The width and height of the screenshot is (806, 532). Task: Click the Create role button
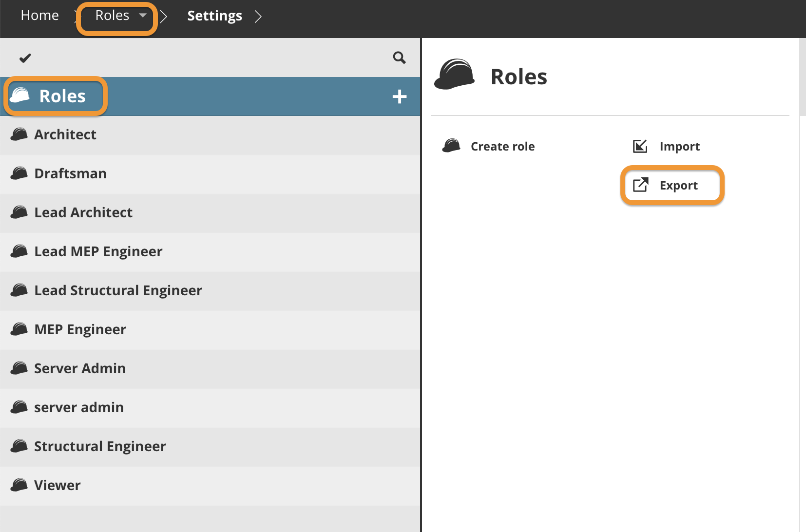[x=502, y=146]
